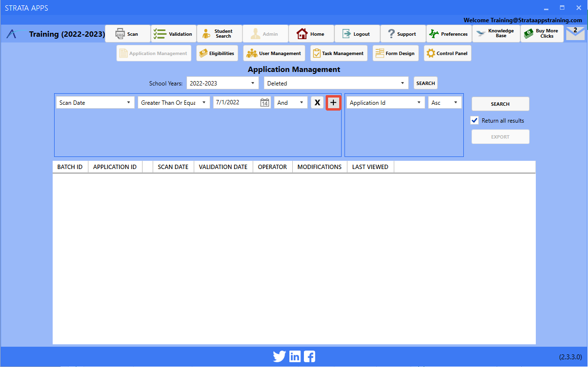Click Buy More Clicks
This screenshot has width=588, height=367.
tap(542, 34)
